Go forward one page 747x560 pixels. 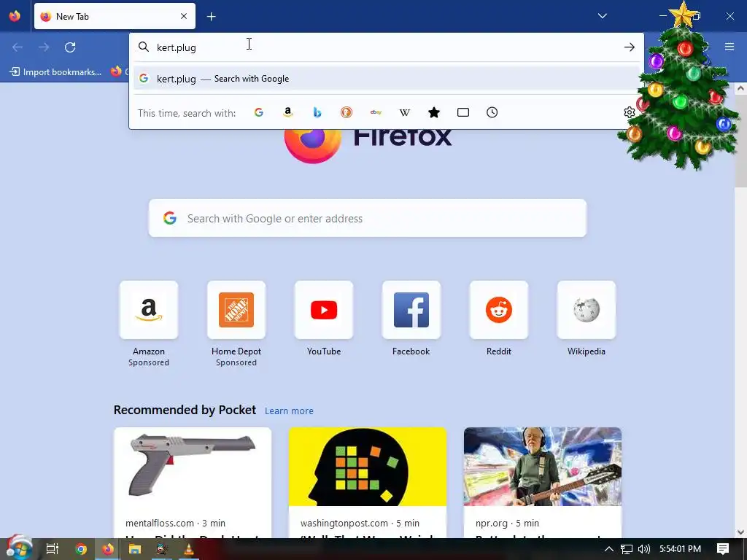(x=44, y=47)
